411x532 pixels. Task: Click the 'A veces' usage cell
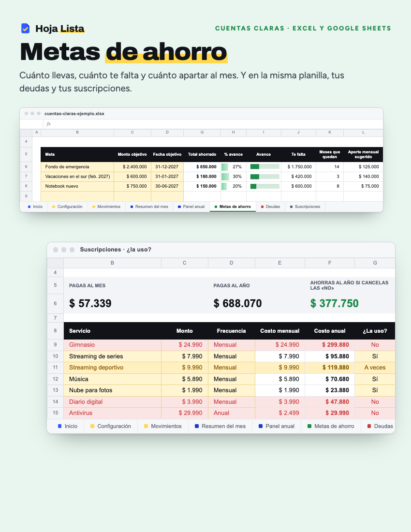point(375,368)
